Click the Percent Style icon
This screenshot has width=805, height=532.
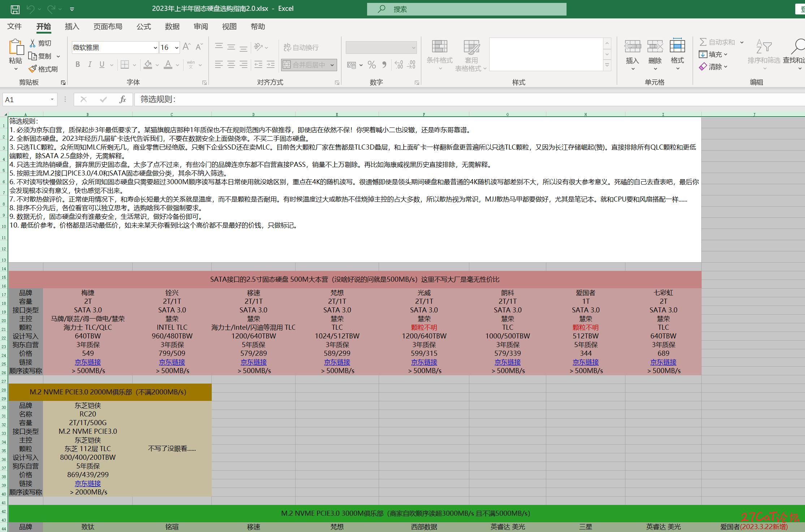(372, 65)
